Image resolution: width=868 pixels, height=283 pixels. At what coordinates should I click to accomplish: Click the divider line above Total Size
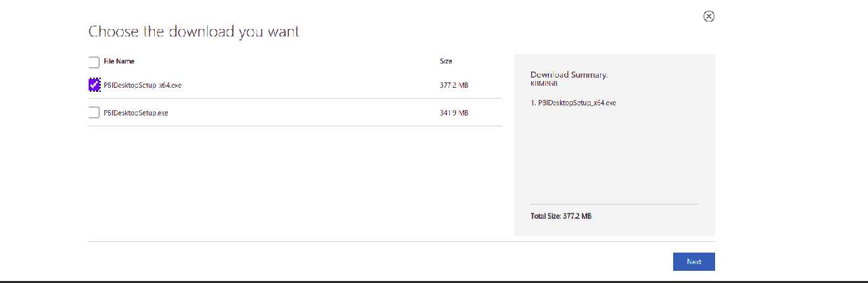pos(614,204)
